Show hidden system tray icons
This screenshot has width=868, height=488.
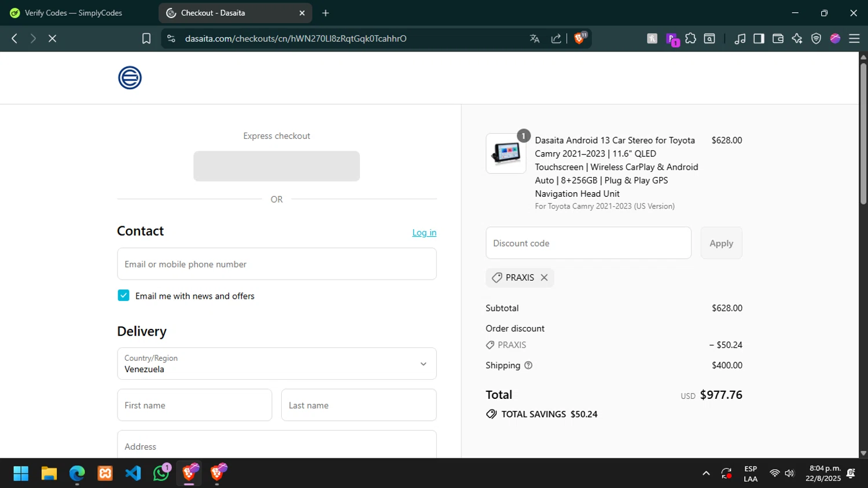(706, 474)
